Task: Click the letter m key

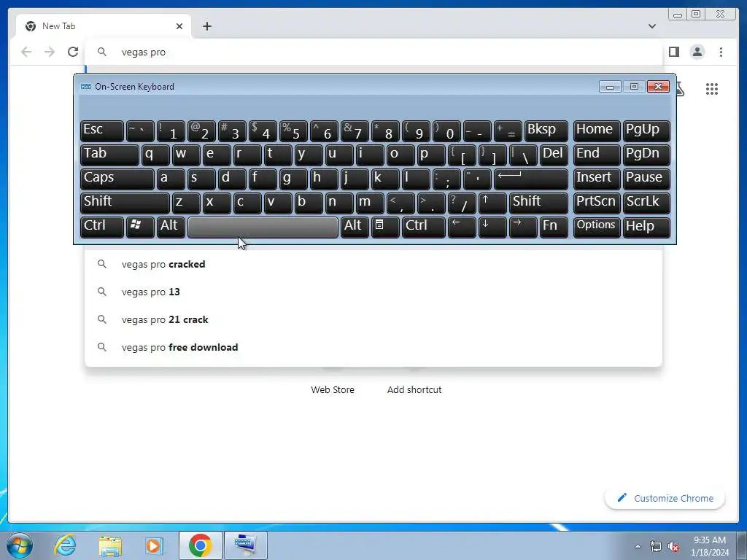Action: pos(370,203)
